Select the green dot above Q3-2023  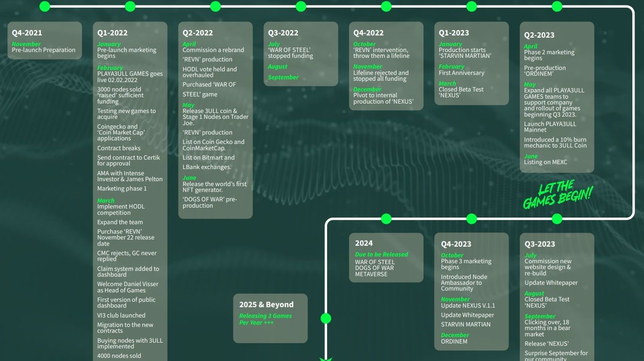tap(557, 219)
